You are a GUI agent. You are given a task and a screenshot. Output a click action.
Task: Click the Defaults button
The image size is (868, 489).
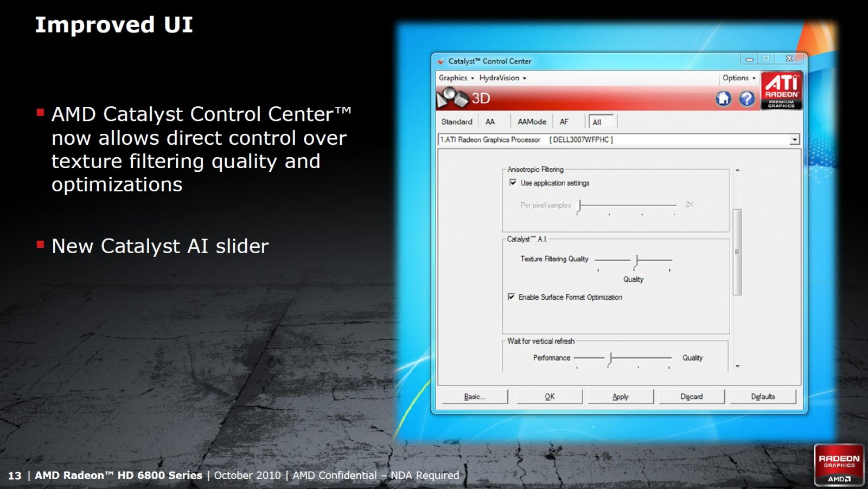pyautogui.click(x=763, y=397)
